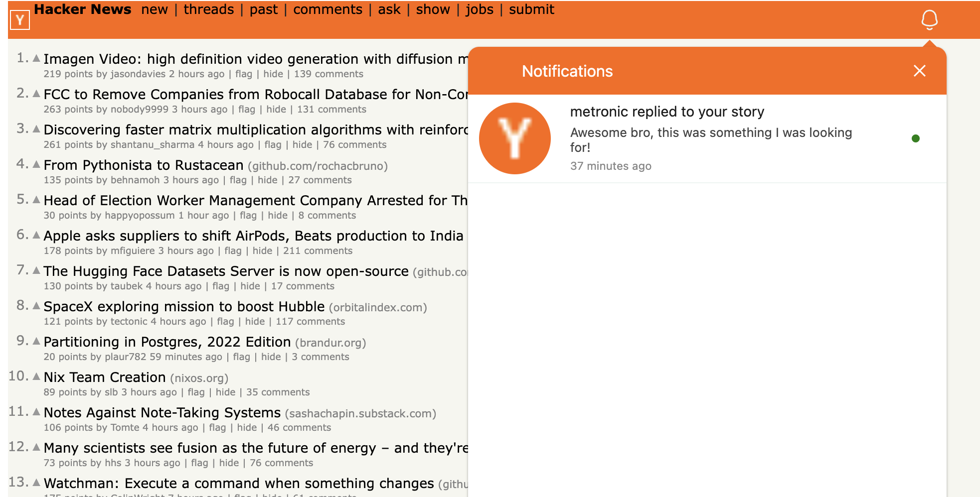Hide the story posted by hhs

(x=229, y=463)
